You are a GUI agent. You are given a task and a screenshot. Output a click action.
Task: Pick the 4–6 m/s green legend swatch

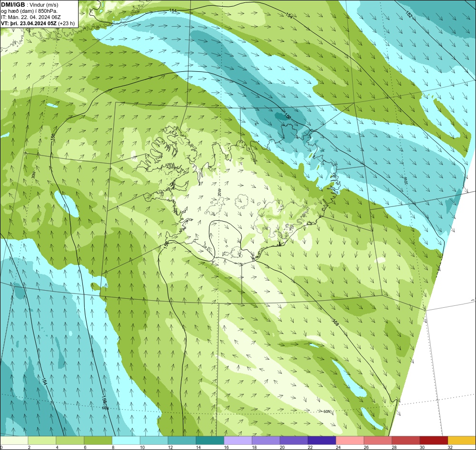(x=70, y=440)
